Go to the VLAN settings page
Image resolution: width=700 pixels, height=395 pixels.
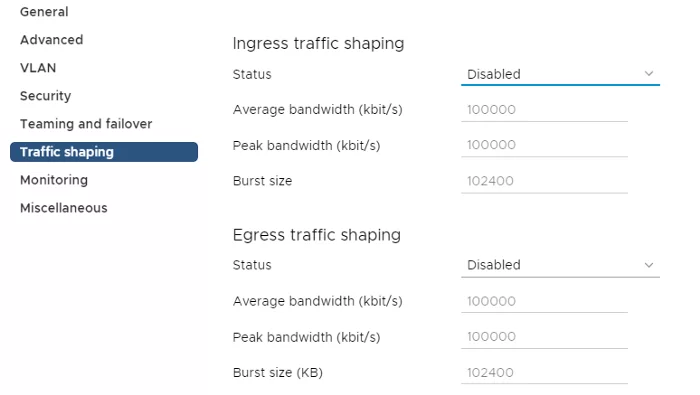[38, 68]
